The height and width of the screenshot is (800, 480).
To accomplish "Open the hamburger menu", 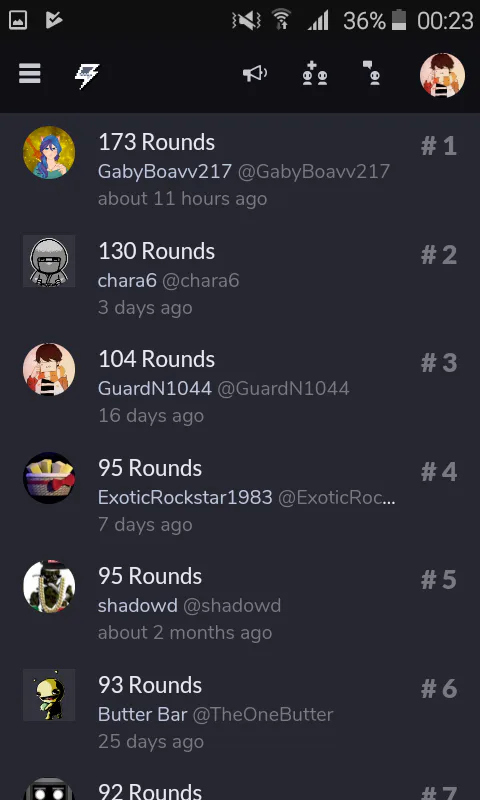I will [30, 74].
